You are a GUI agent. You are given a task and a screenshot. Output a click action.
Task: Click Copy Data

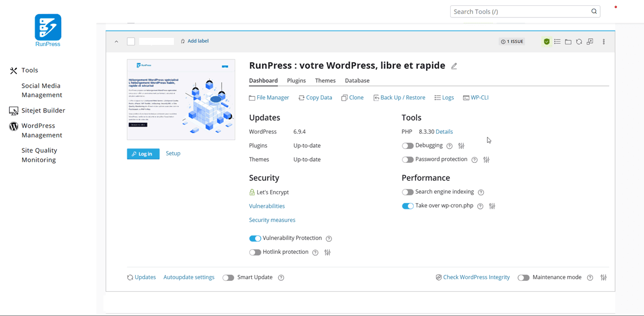[315, 98]
